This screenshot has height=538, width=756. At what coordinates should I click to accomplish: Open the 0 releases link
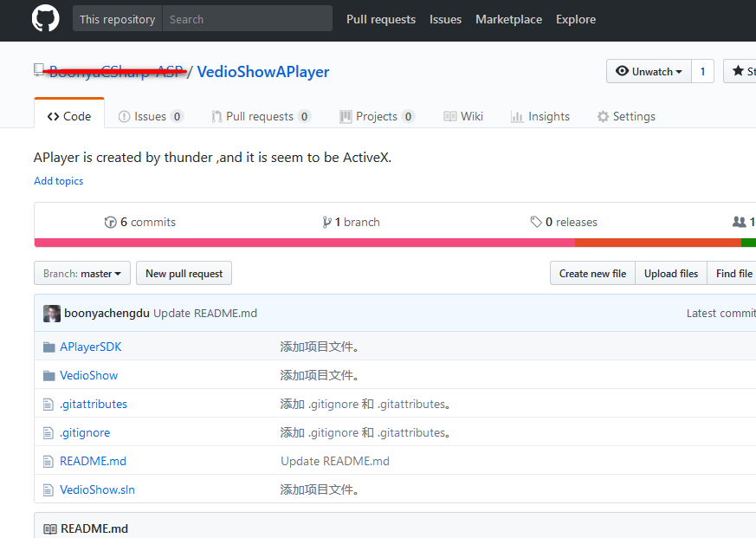point(564,222)
